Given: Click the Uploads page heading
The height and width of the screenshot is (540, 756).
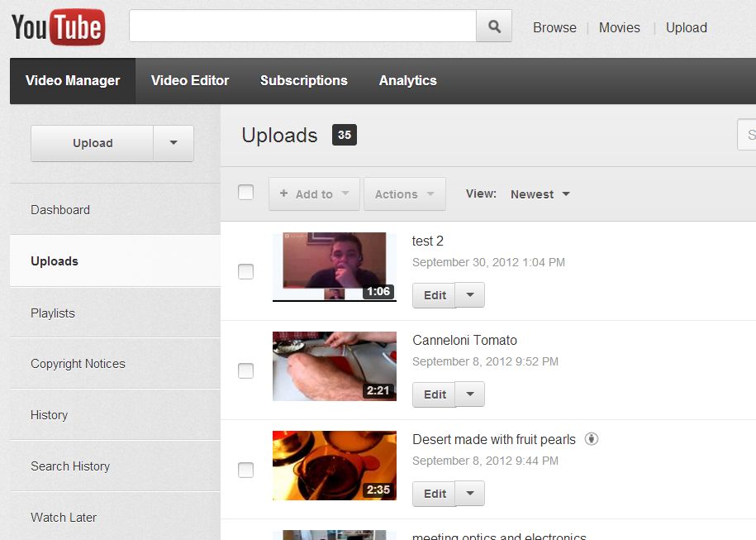Looking at the screenshot, I should [279, 135].
